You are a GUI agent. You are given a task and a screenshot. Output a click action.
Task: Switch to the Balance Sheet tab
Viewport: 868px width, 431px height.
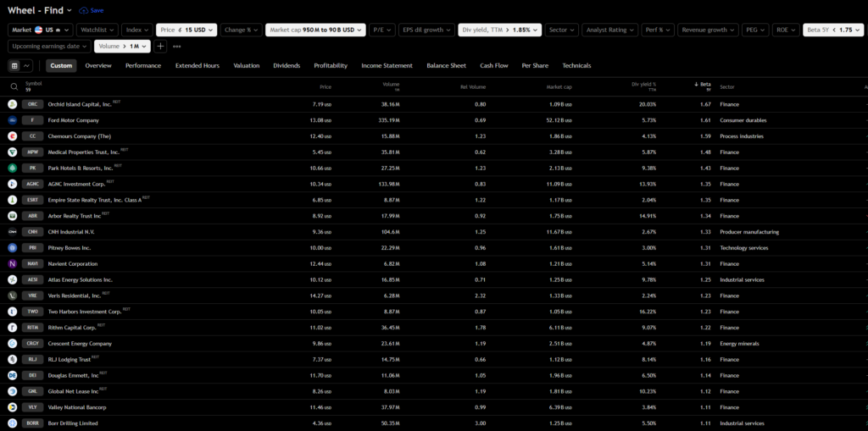point(447,66)
